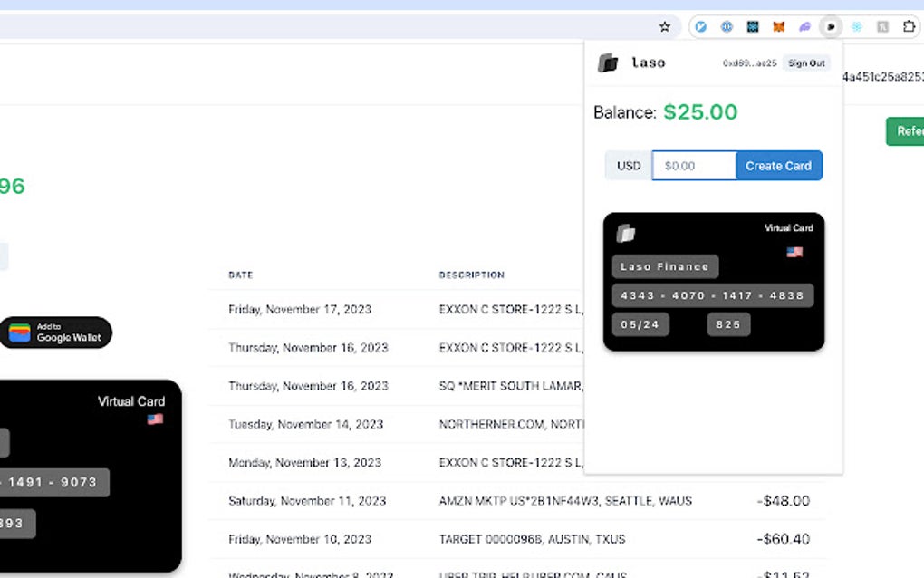Click the Laso Finance name chip on card
924x578 pixels.
(665, 267)
